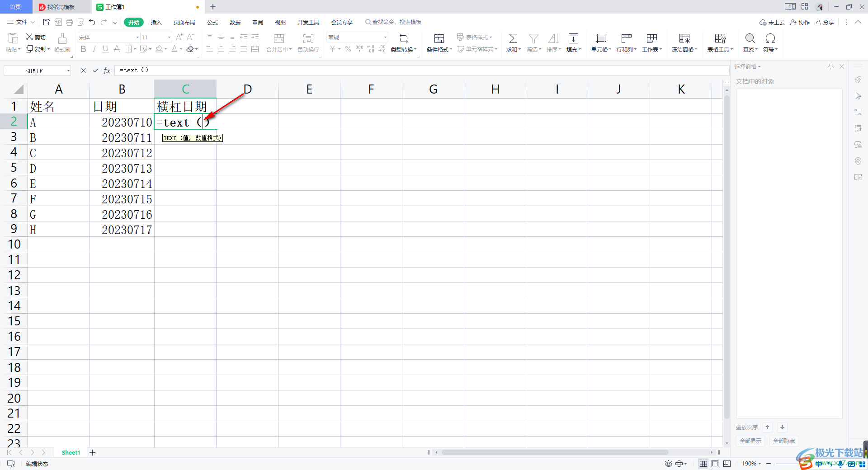The image size is (868, 470).
Task: Click the zoom out minus on zoom slider
Action: (769, 464)
